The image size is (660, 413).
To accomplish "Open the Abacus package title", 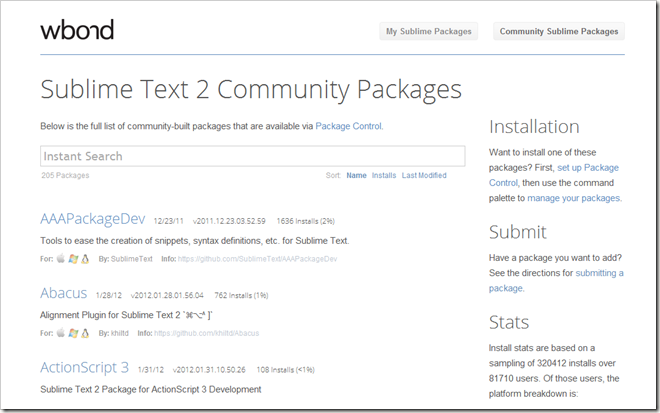I will point(64,293).
